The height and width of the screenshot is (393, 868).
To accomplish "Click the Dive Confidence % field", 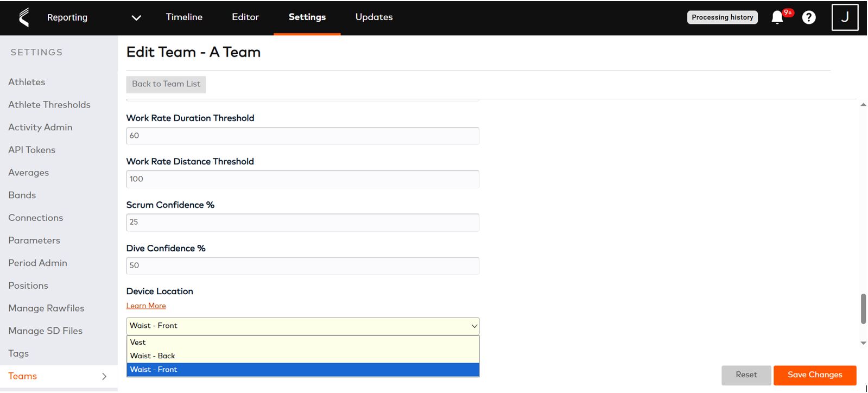I will [303, 266].
